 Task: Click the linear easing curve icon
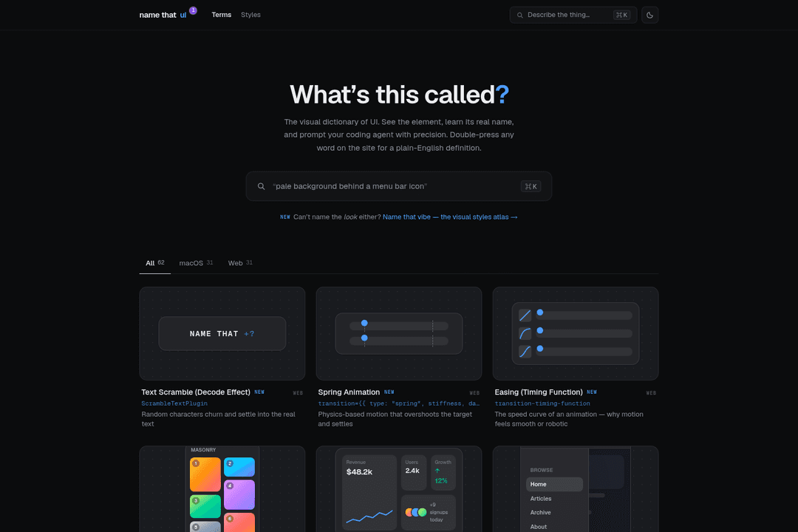click(x=525, y=316)
